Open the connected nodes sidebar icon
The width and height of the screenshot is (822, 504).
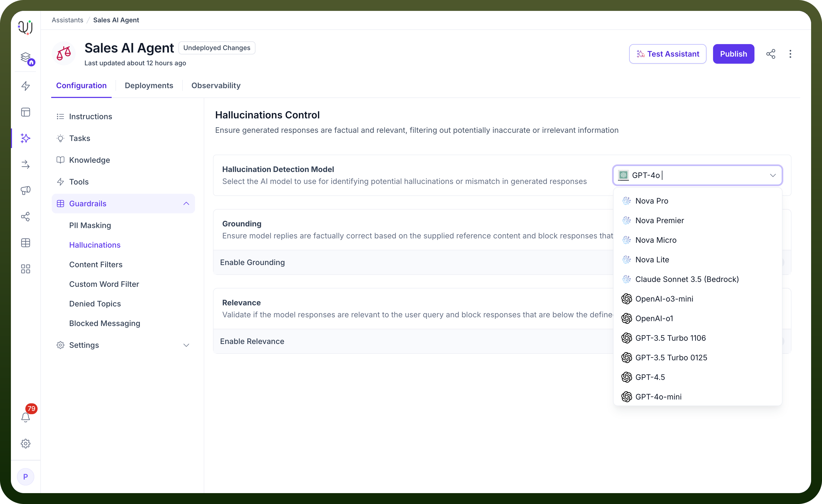[x=26, y=217]
